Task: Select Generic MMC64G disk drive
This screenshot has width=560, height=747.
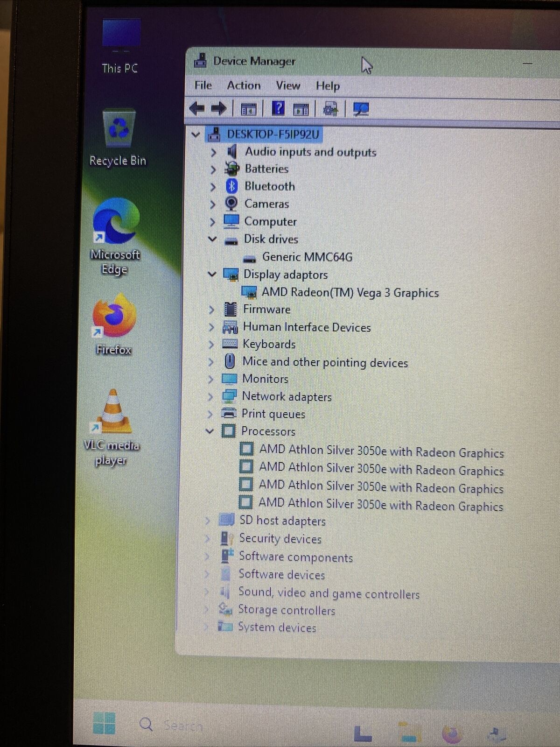Action: pos(307,257)
